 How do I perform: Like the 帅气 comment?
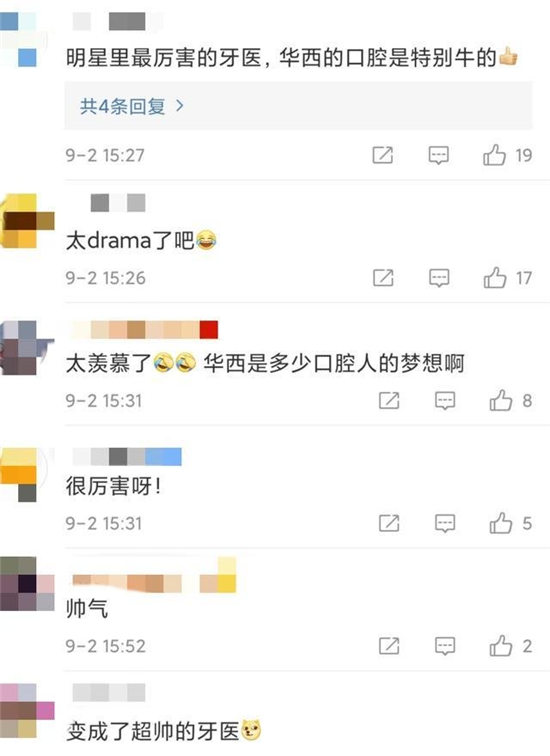(501, 646)
